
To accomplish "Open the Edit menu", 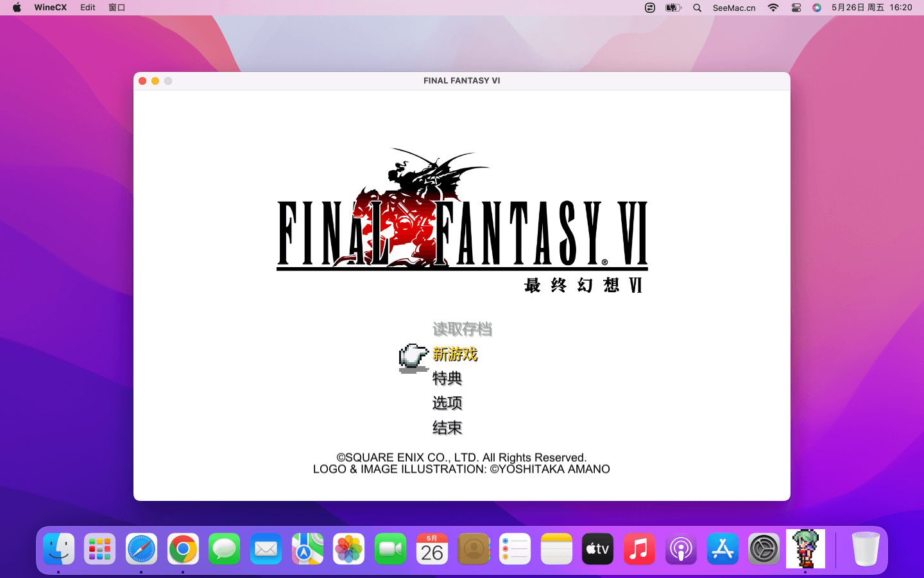I will pos(88,8).
